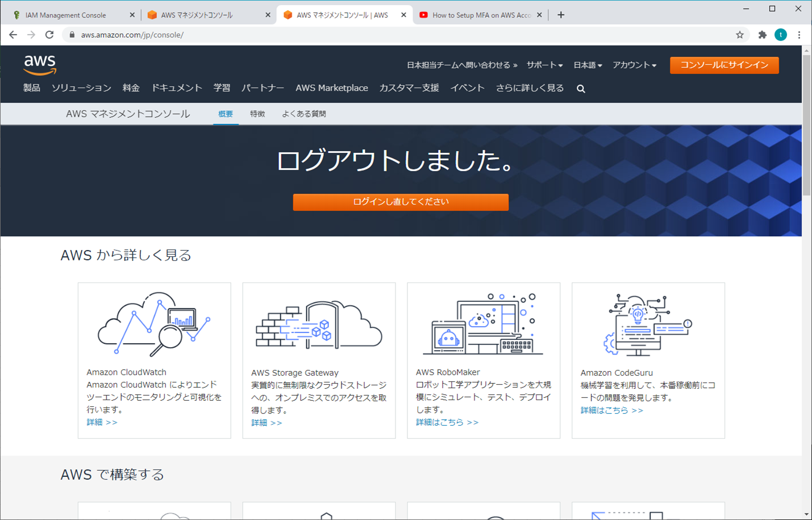
Task: Open the search magnifier in AWS nav
Action: pos(581,89)
